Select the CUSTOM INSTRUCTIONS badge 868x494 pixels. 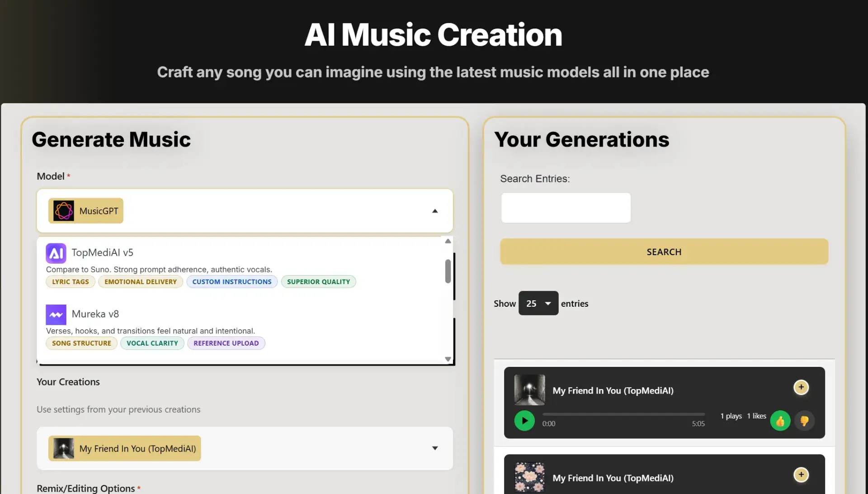[x=232, y=281]
